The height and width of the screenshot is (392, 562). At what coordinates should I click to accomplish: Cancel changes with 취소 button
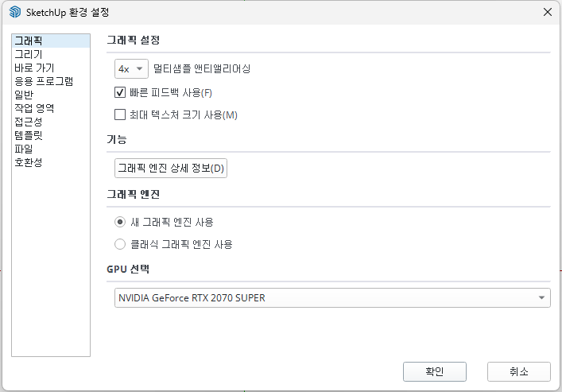518,371
